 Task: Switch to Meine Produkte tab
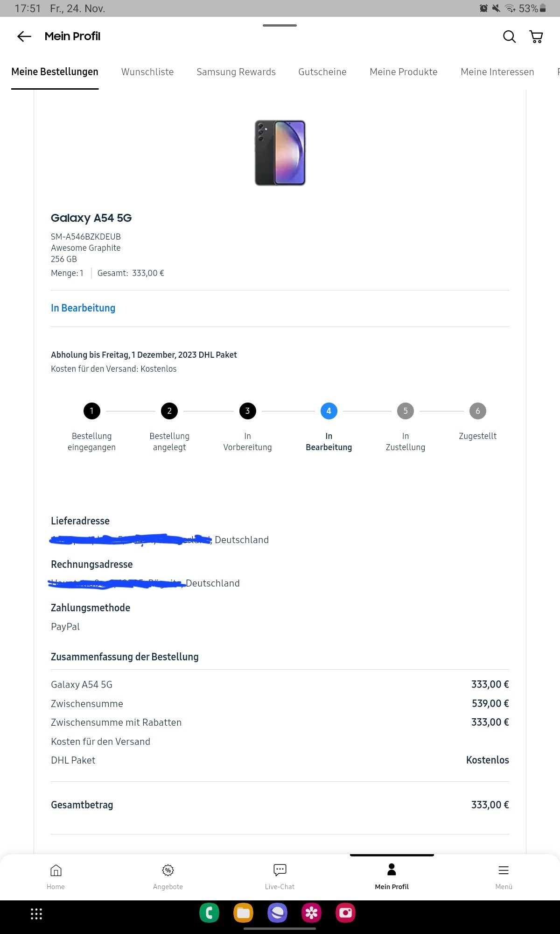404,72
